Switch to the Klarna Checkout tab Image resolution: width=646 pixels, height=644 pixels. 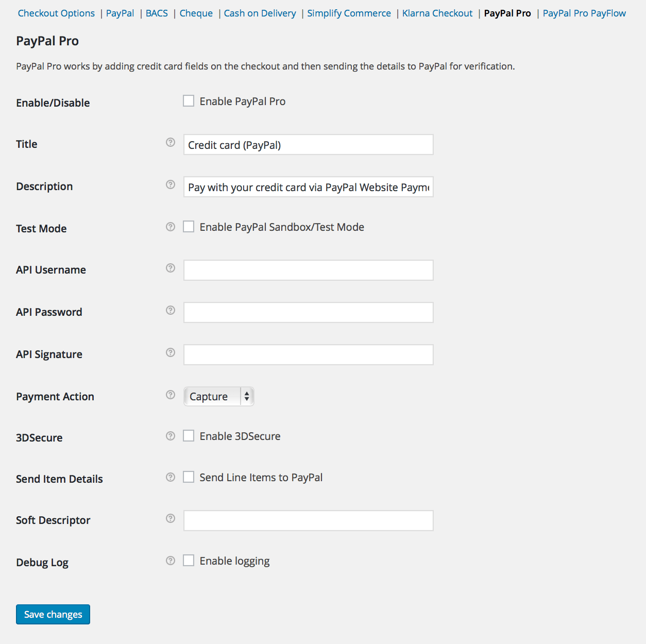tap(437, 13)
